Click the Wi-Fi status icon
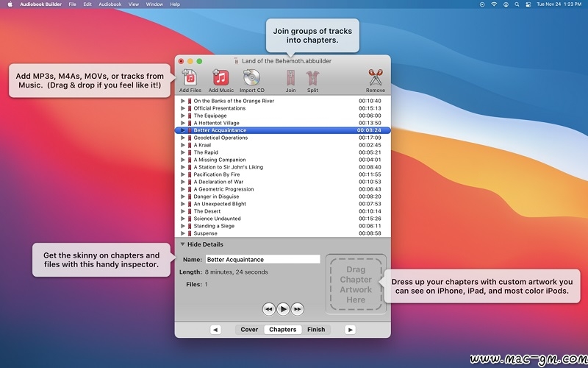This screenshot has height=368, width=588. click(494, 4)
